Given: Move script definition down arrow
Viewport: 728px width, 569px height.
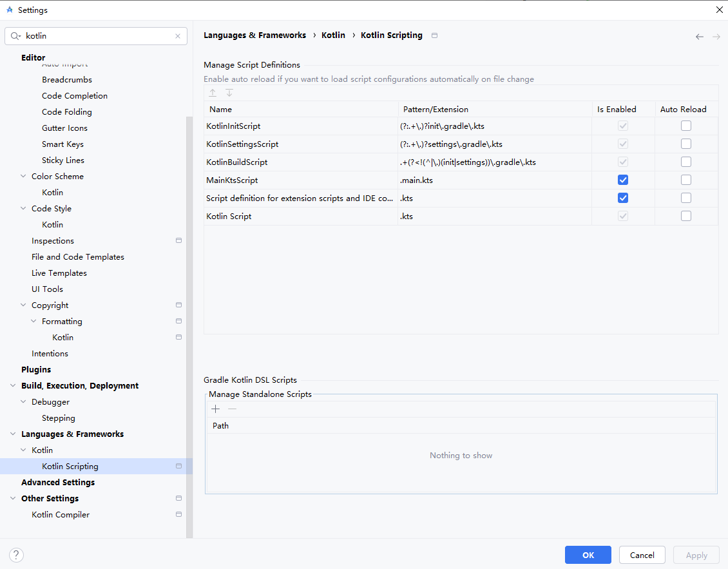Looking at the screenshot, I should (x=229, y=93).
